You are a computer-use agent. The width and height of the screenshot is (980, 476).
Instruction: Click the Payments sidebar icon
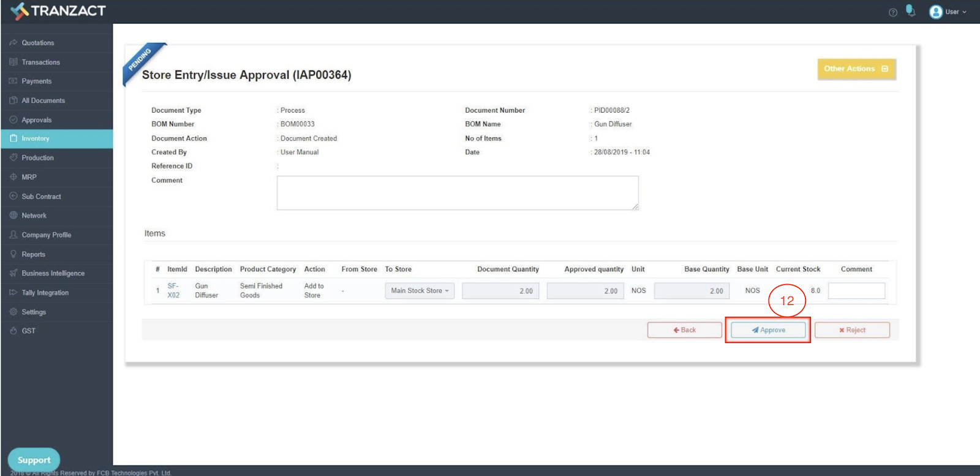(x=13, y=81)
